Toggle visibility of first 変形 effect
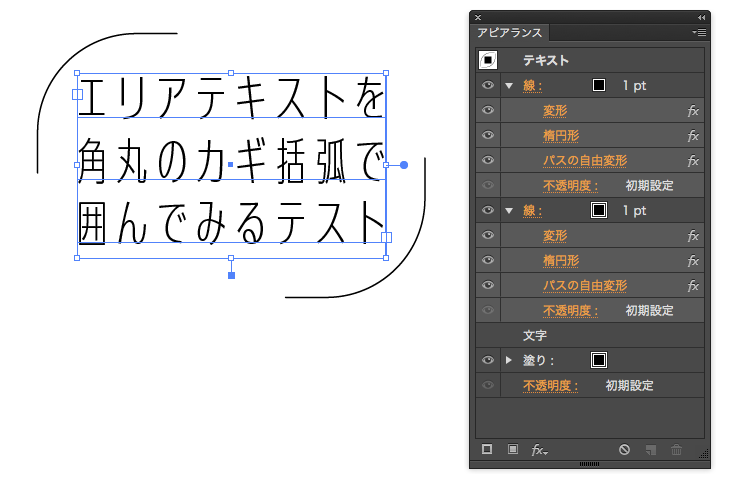Screen dimensions: 733x497 pos(488,110)
